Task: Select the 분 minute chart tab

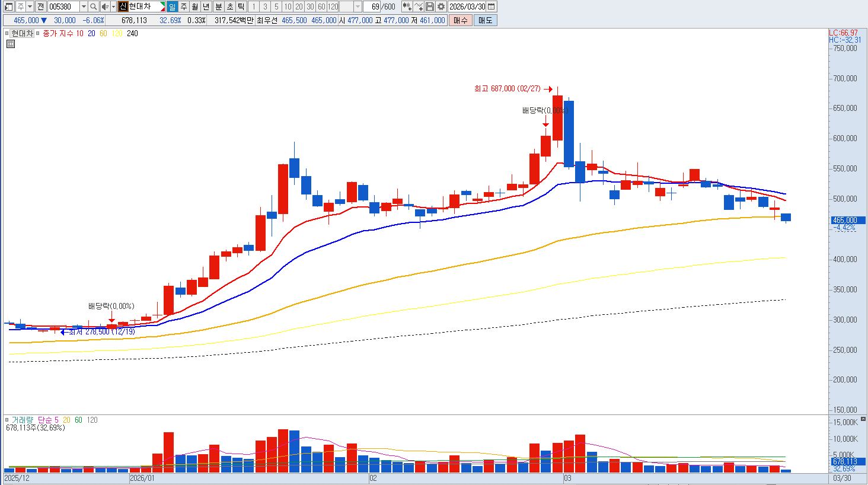Action: [x=218, y=7]
